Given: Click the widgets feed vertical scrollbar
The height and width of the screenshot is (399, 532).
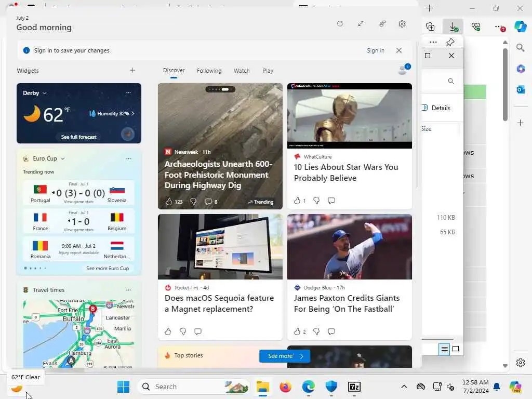Looking at the screenshot, I should coord(417,115).
